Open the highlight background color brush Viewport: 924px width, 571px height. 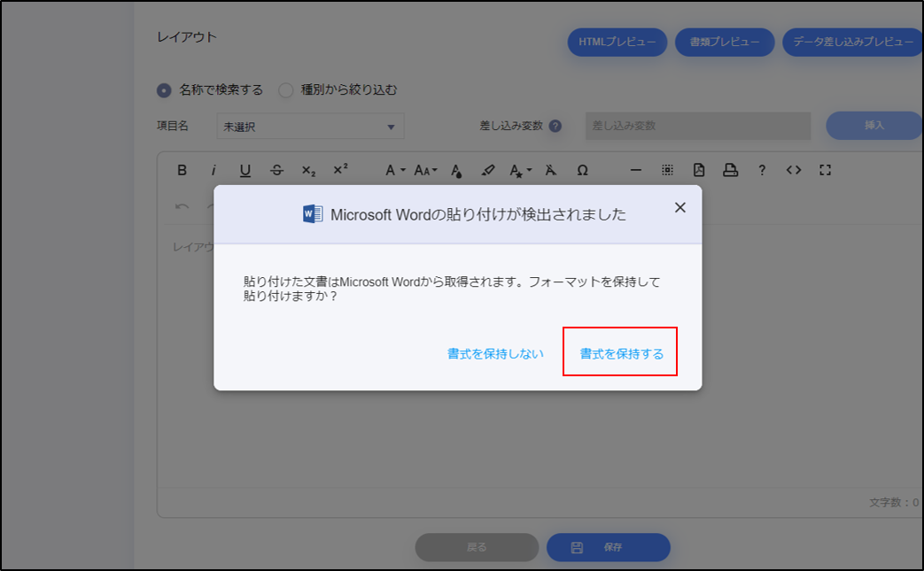tap(488, 170)
